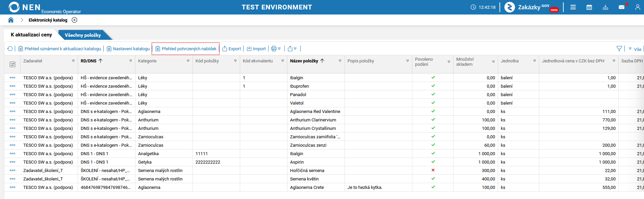Screen dimensions: 644x199
Task: Open the downloads icon in header
Action: coord(606,7)
